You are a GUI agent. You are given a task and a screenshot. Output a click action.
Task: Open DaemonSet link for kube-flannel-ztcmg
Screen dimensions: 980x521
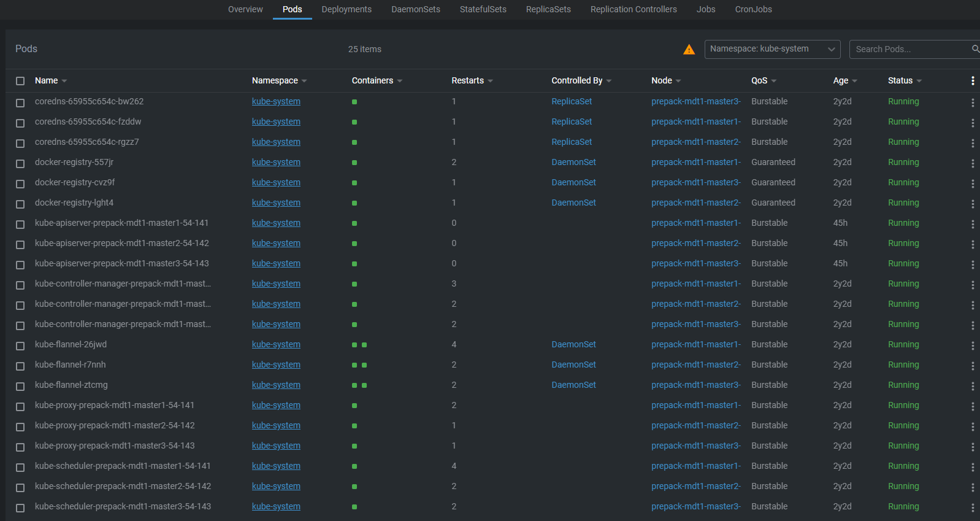[x=573, y=385]
